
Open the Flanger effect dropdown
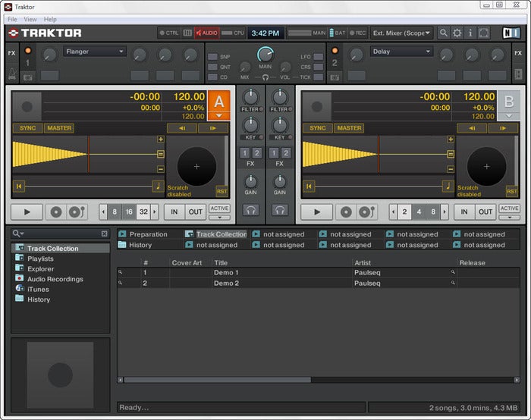95,52
